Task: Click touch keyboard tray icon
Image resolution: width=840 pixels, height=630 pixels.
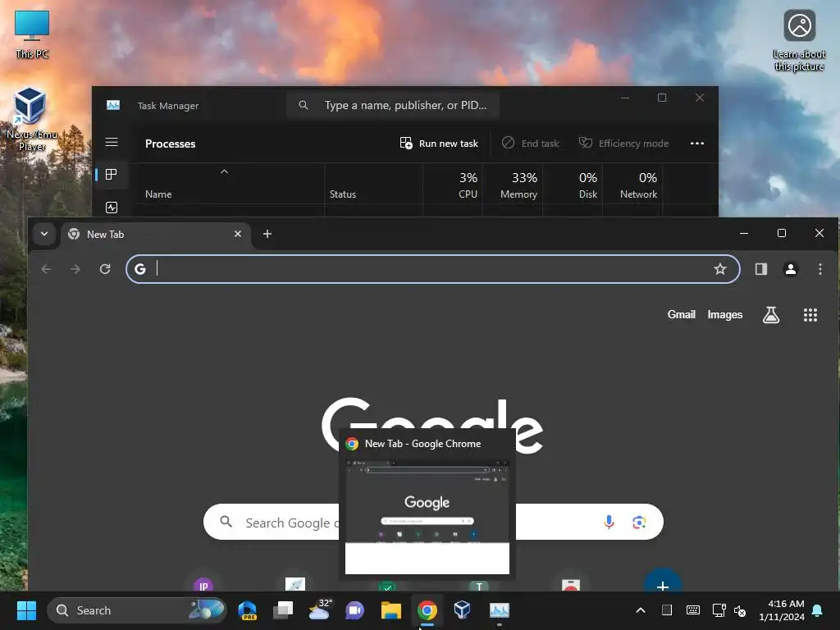Action: [692, 610]
